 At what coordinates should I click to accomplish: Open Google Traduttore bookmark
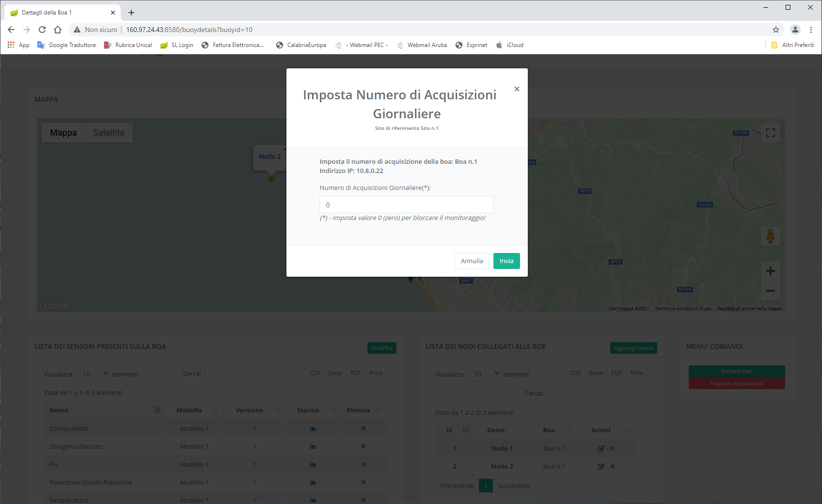pyautogui.click(x=67, y=45)
